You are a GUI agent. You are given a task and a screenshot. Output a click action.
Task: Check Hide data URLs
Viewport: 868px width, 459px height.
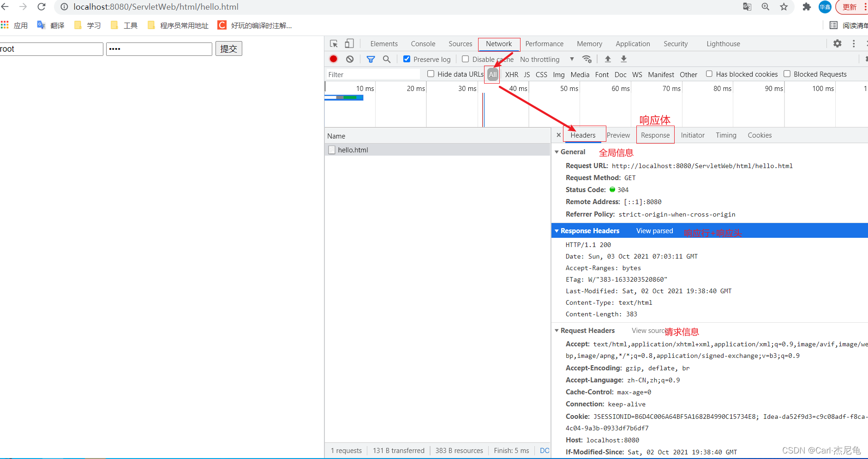pyautogui.click(x=431, y=74)
